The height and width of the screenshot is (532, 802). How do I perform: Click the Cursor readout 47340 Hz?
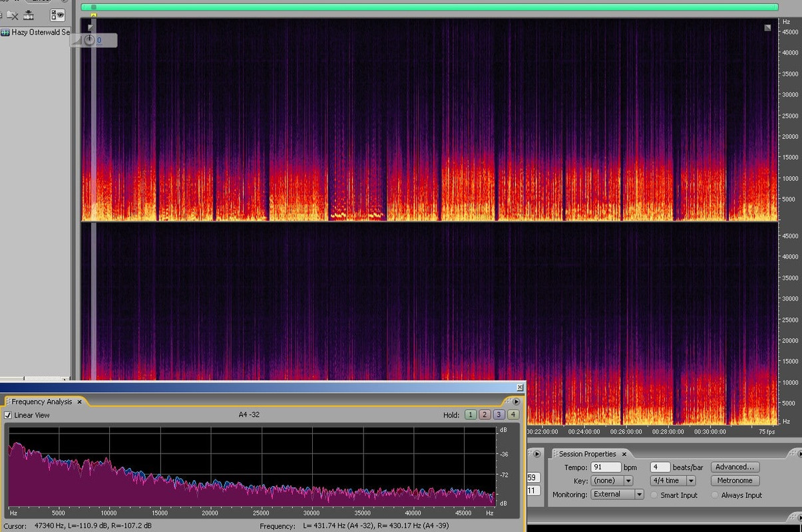77,526
